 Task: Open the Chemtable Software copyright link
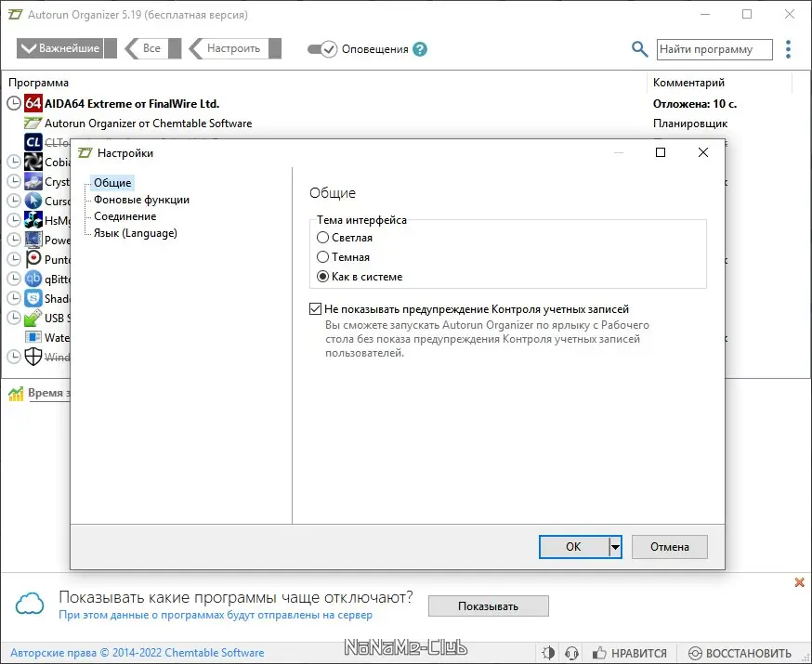click(x=138, y=653)
